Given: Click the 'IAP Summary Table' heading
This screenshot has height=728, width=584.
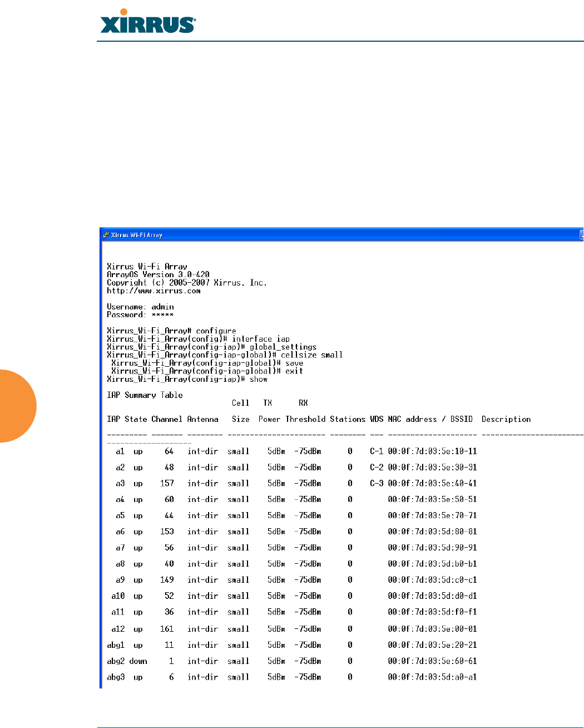Looking at the screenshot, I should coord(145,395).
